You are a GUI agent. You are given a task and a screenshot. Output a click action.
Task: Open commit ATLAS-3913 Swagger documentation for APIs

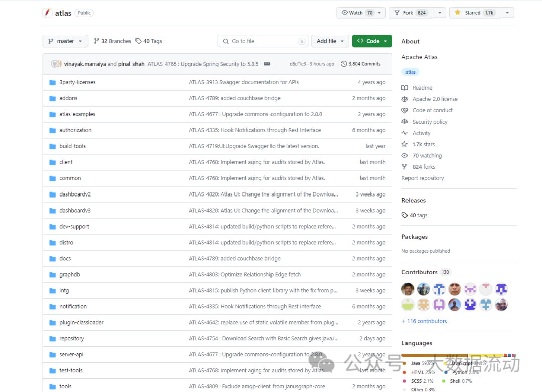pos(244,82)
